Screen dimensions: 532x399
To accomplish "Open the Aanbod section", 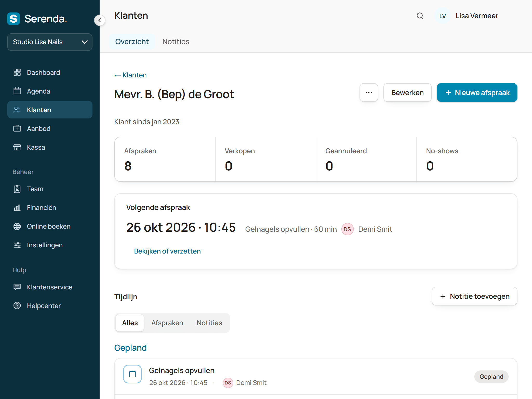I will tap(50, 129).
